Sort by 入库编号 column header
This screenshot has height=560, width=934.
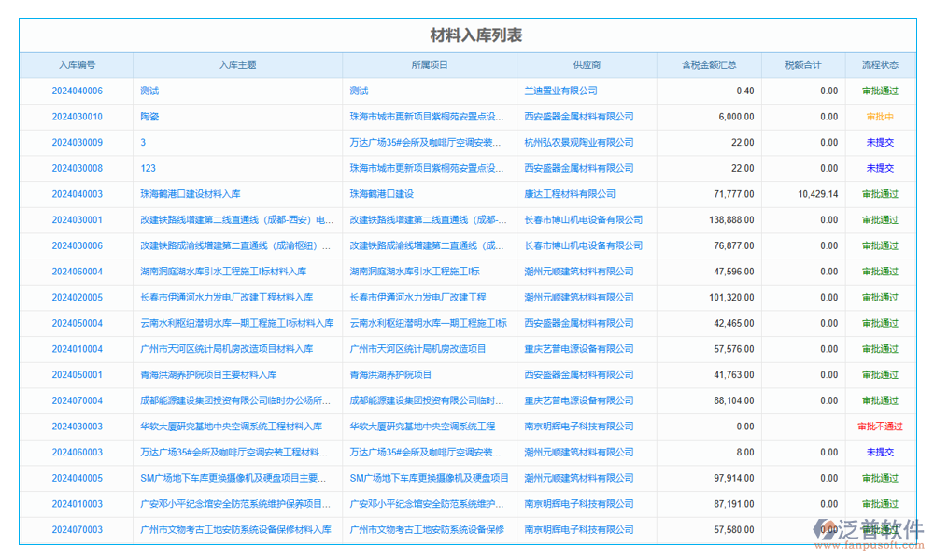(x=77, y=65)
